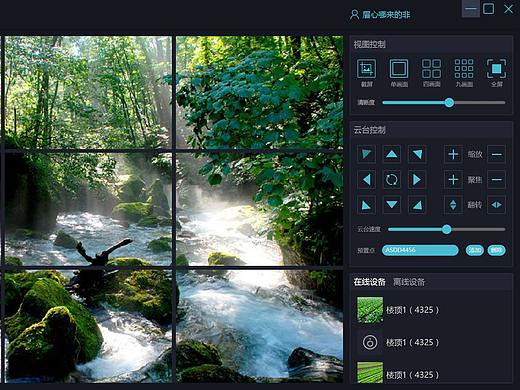Screen dimensions: 520x390
Task: Start auto-rotate with the circular arrows icon
Action: pos(392,180)
